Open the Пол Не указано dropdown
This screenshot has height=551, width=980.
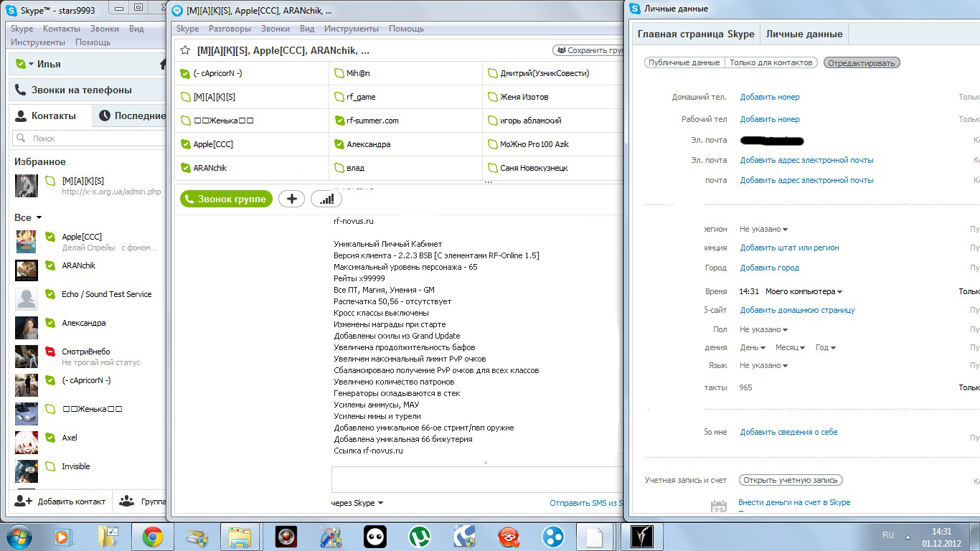pyautogui.click(x=763, y=329)
